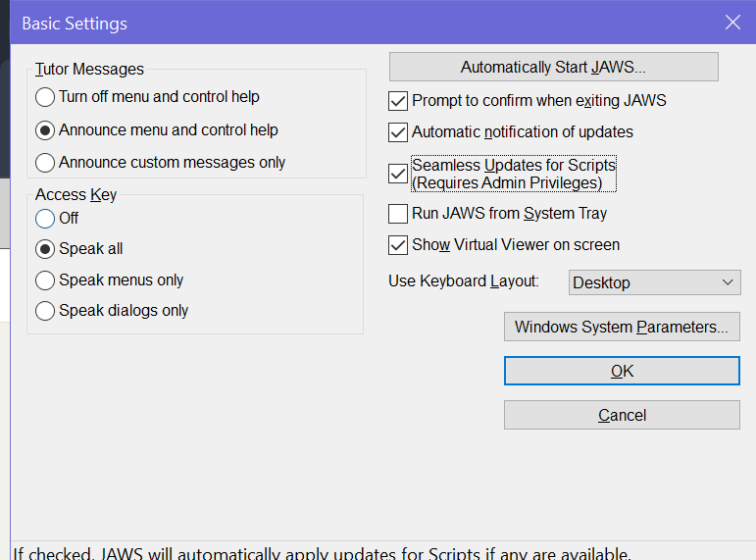Open Windows System Parameters dialog
Viewport: 756px width, 560px height.
tap(622, 327)
